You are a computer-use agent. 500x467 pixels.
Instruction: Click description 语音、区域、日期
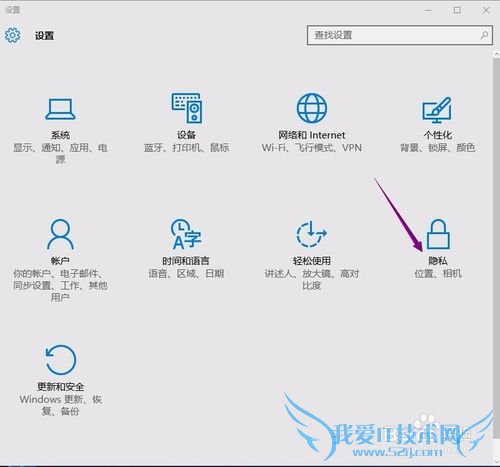click(x=186, y=274)
